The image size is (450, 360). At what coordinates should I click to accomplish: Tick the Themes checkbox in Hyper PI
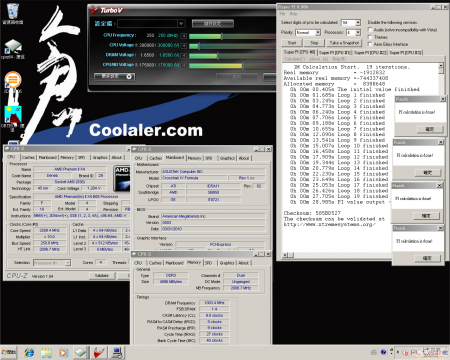[370, 37]
